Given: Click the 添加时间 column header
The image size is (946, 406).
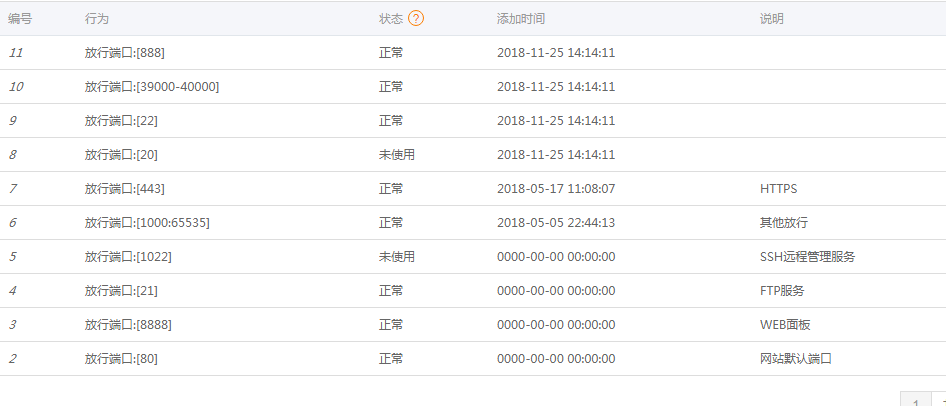Looking at the screenshot, I should 521,19.
